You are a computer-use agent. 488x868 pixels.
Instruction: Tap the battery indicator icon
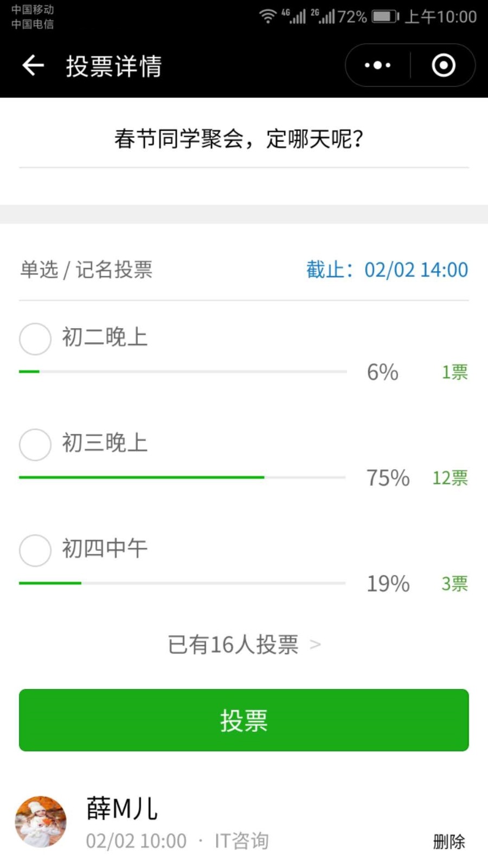coord(385,16)
